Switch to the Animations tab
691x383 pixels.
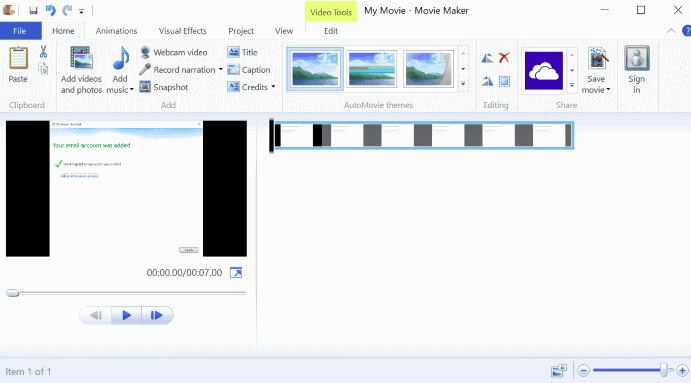tap(116, 31)
